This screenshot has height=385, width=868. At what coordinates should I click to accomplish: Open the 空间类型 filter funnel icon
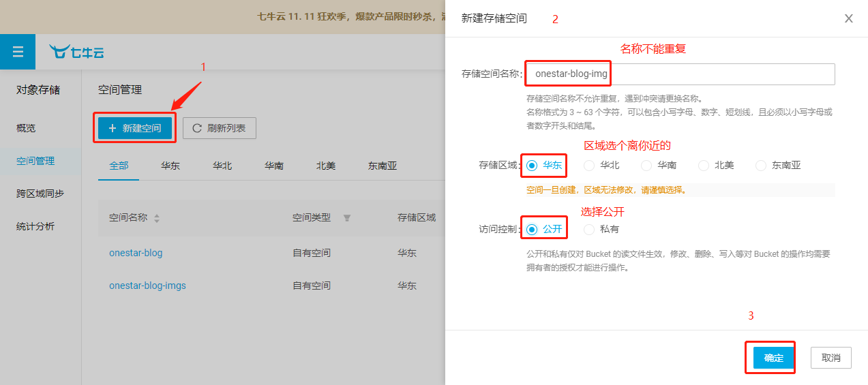click(347, 218)
